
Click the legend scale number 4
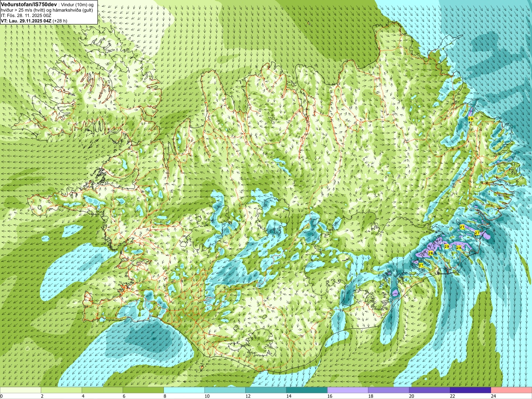tap(83, 396)
